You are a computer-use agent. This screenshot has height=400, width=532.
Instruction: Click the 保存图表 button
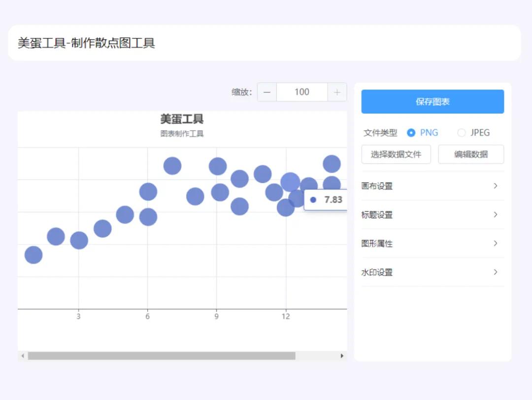[x=432, y=102]
